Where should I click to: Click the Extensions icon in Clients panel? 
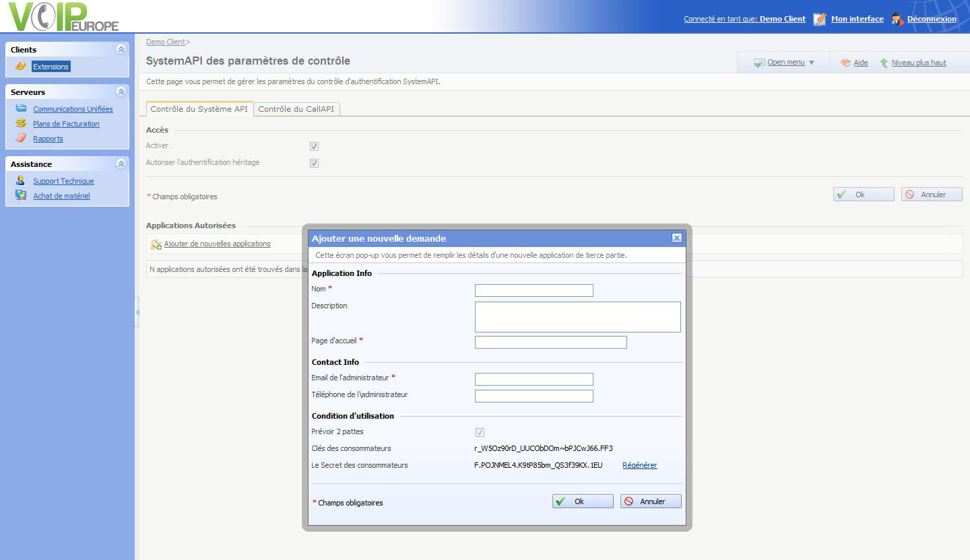coord(21,66)
